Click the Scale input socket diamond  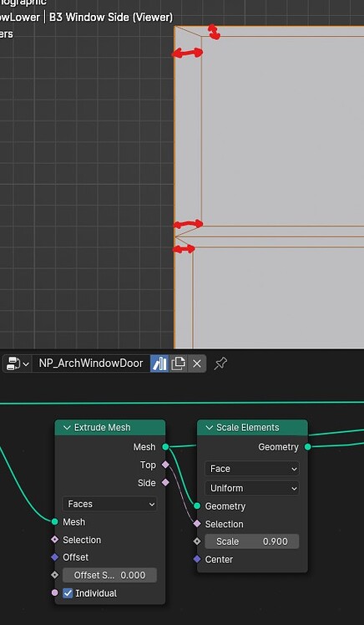point(197,541)
